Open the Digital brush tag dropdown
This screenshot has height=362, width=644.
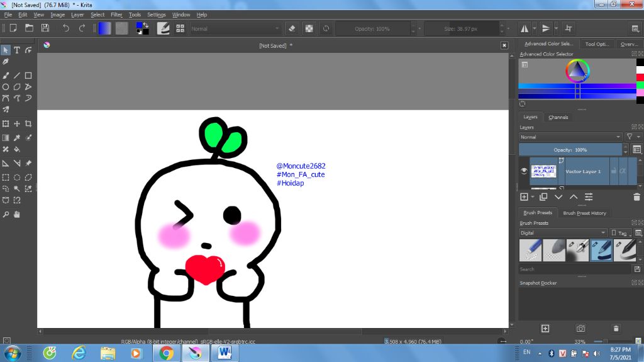(x=563, y=233)
